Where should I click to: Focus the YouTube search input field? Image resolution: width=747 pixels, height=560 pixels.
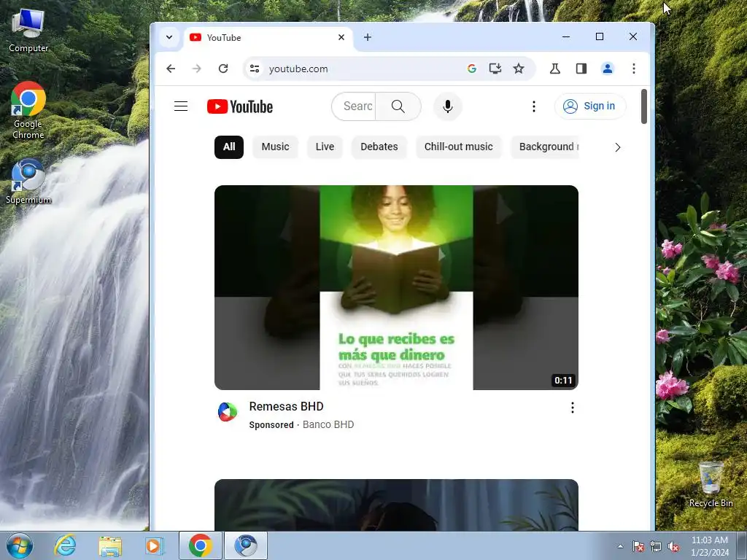pyautogui.click(x=354, y=106)
